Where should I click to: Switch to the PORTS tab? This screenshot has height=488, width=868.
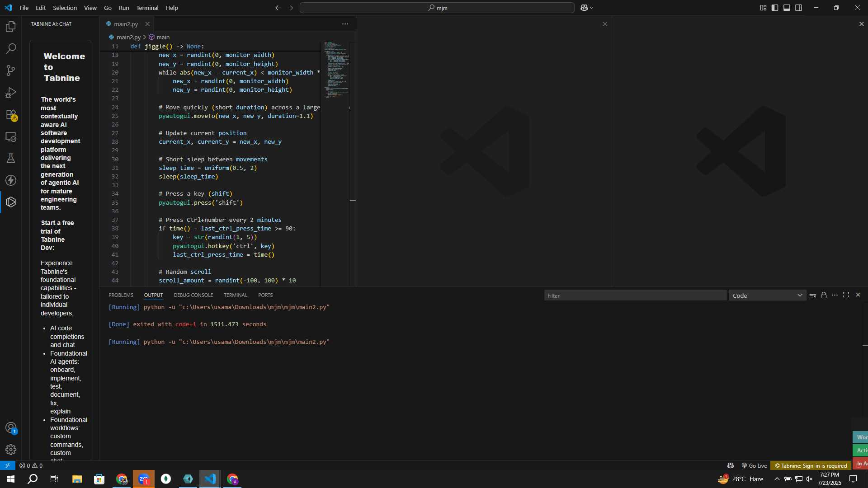(x=265, y=295)
